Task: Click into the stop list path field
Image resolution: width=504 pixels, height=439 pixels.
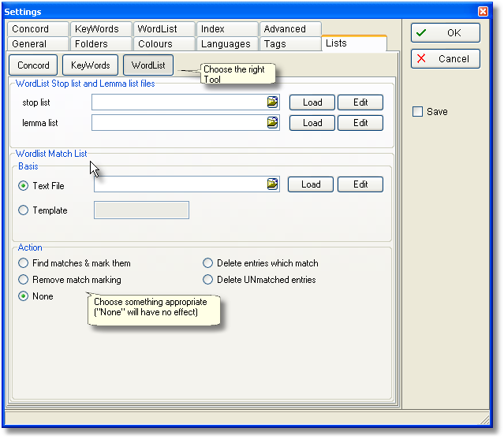Action: [x=178, y=102]
